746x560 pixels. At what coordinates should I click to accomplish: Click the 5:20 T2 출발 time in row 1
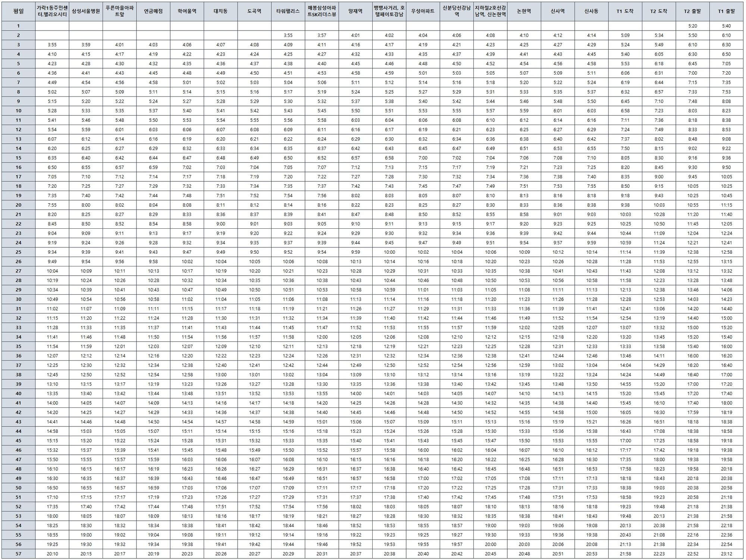[x=692, y=26]
